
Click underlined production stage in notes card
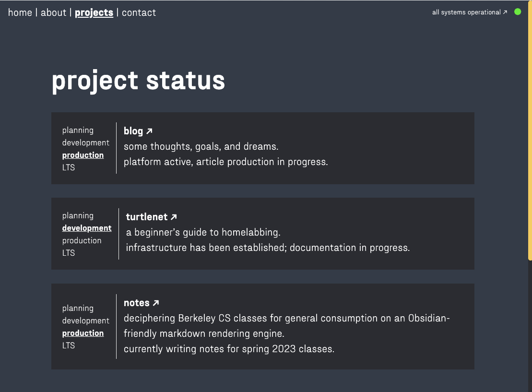pos(83,333)
